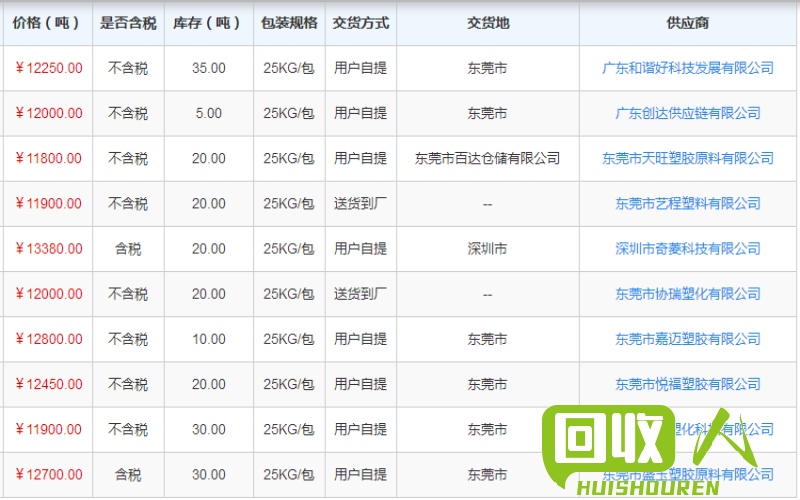Image resolution: width=800 pixels, height=500 pixels.
Task: Click 25KG/包 in the ¥13380.00 row
Action: (x=289, y=248)
